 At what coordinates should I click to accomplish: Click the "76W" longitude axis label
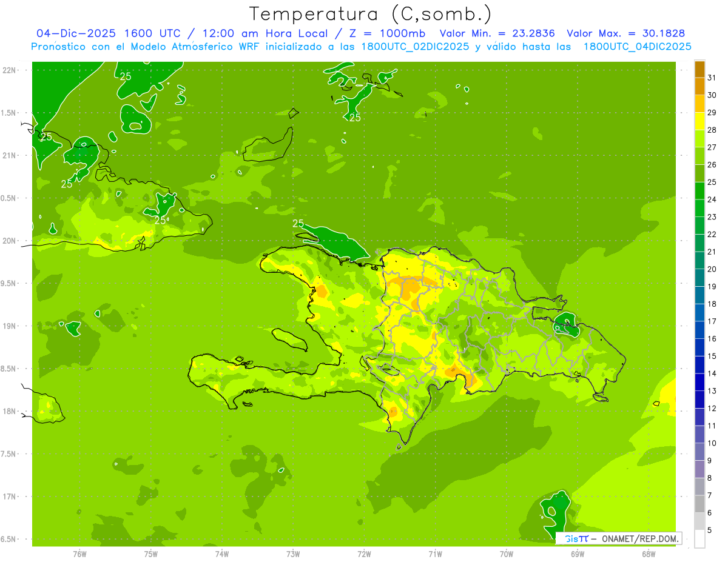coord(79,554)
